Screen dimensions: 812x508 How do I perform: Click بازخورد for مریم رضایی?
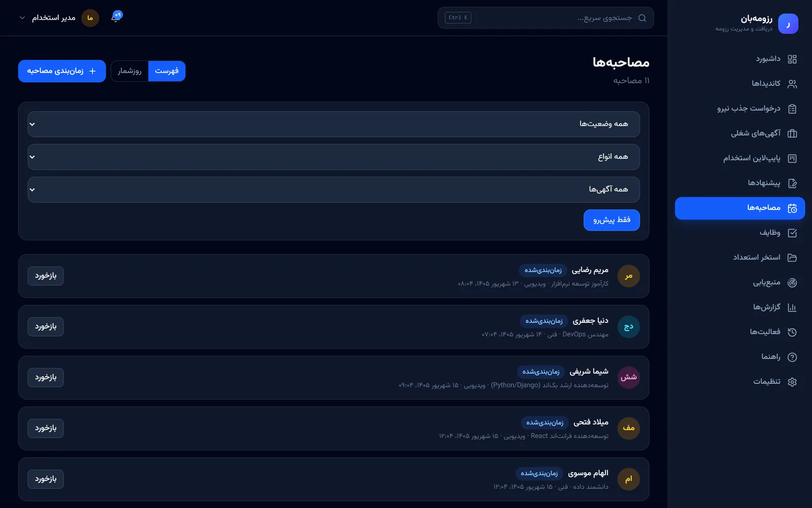click(46, 276)
